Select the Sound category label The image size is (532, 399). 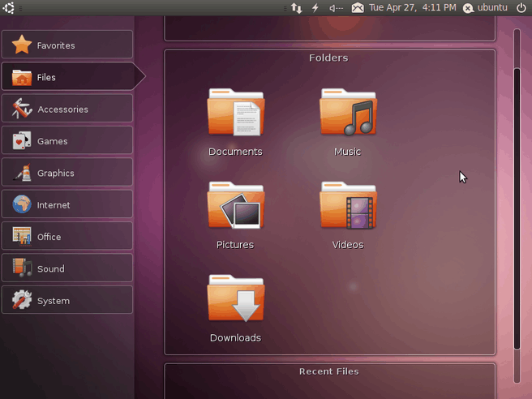pos(51,268)
